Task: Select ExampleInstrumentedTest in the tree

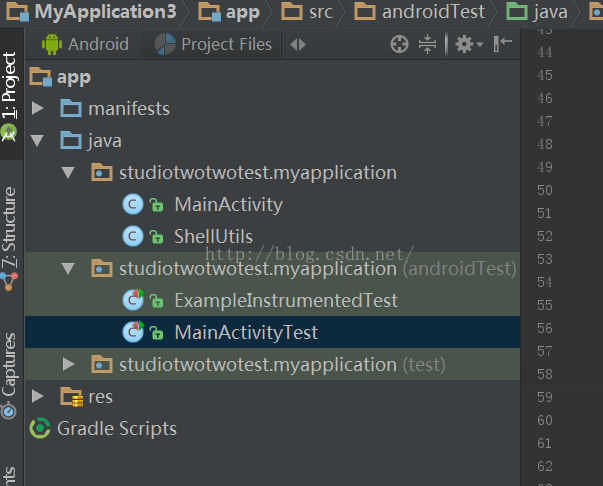Action: (x=286, y=300)
